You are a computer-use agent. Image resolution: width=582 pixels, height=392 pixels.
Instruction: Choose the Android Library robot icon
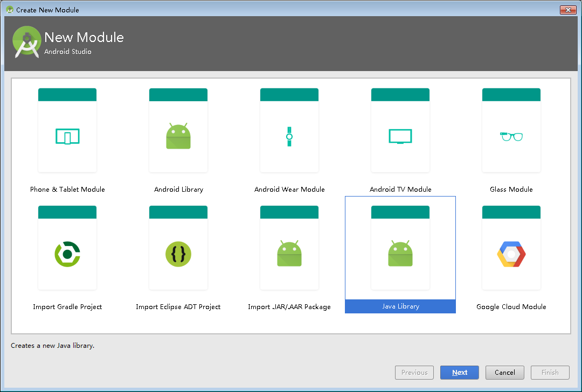point(178,136)
